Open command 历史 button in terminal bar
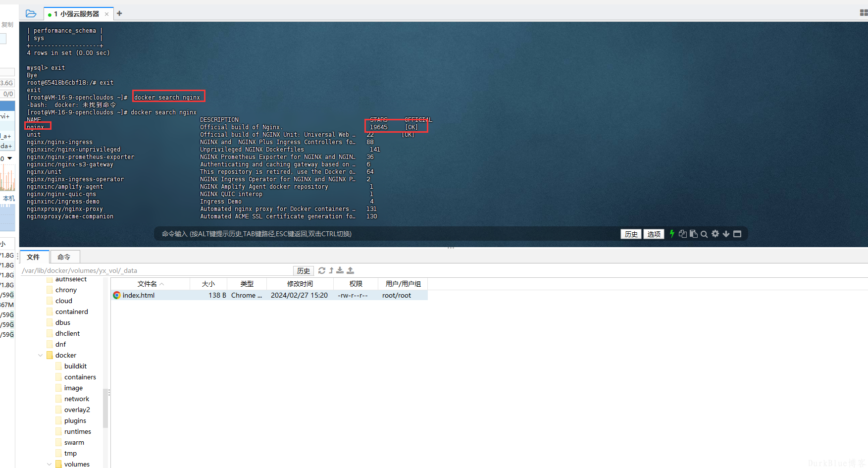Viewport: 868px width, 468px height. tap(631, 234)
